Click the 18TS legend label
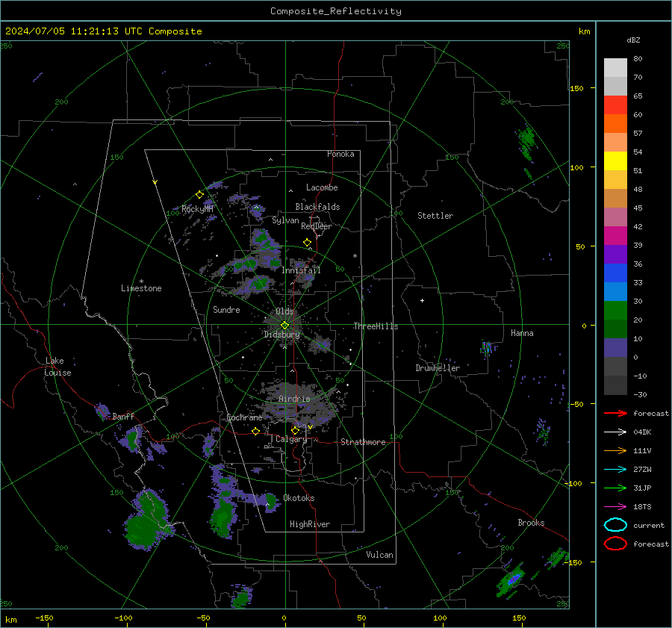 click(642, 507)
